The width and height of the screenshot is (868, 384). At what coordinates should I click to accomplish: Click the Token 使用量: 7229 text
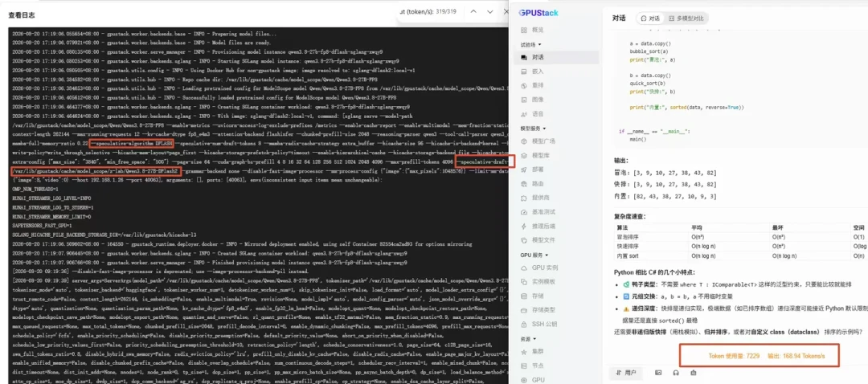coord(734,356)
